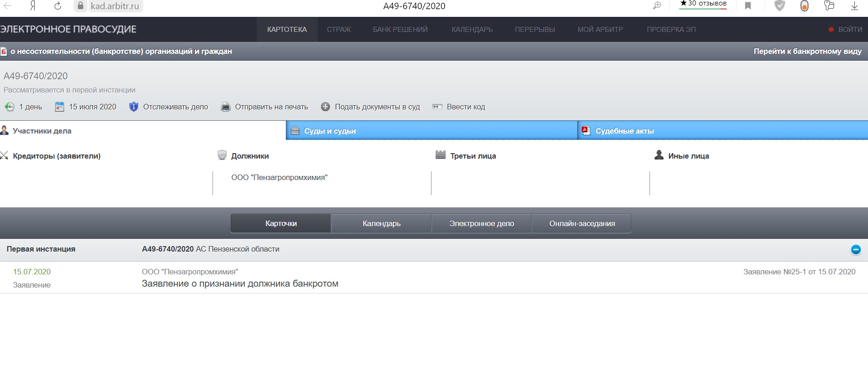Screen dimensions: 868x386
Task: Show the Онлайн-заседания view
Action: coord(581,224)
